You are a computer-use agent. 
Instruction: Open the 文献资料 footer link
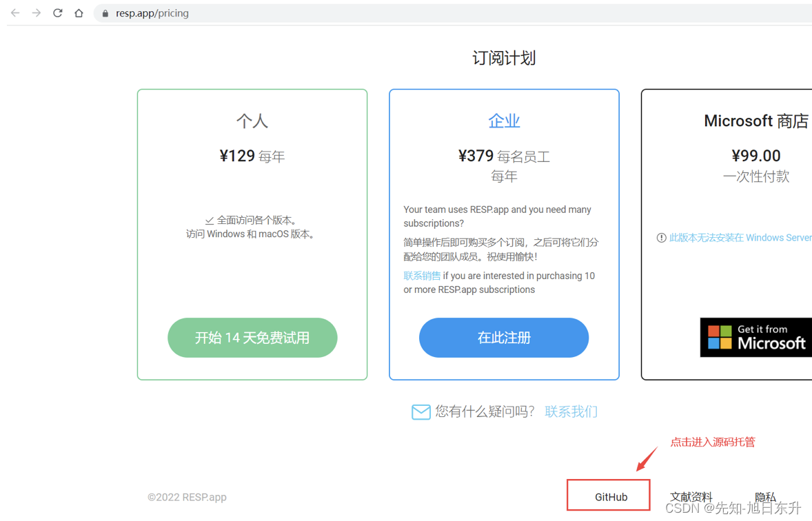point(690,496)
